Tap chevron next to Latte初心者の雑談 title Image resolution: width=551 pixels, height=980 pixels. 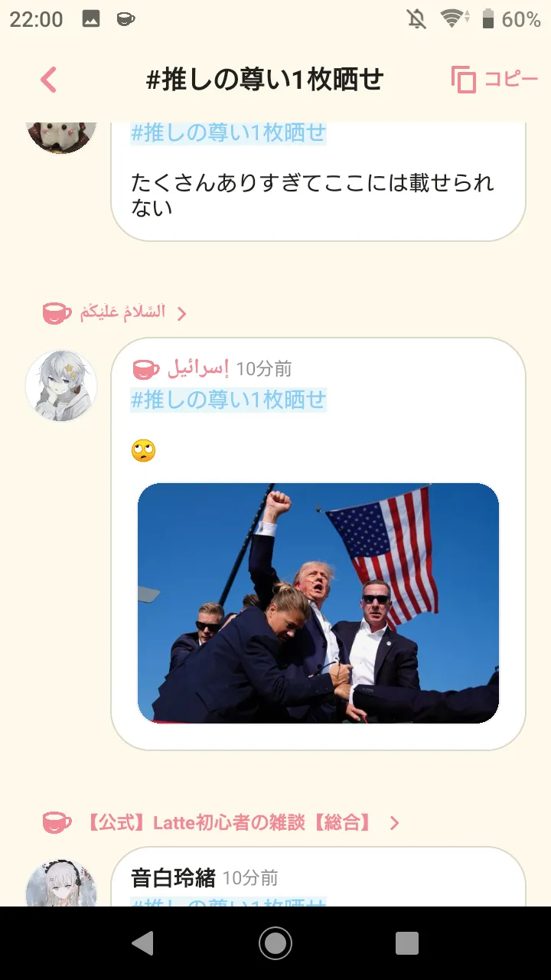point(394,823)
